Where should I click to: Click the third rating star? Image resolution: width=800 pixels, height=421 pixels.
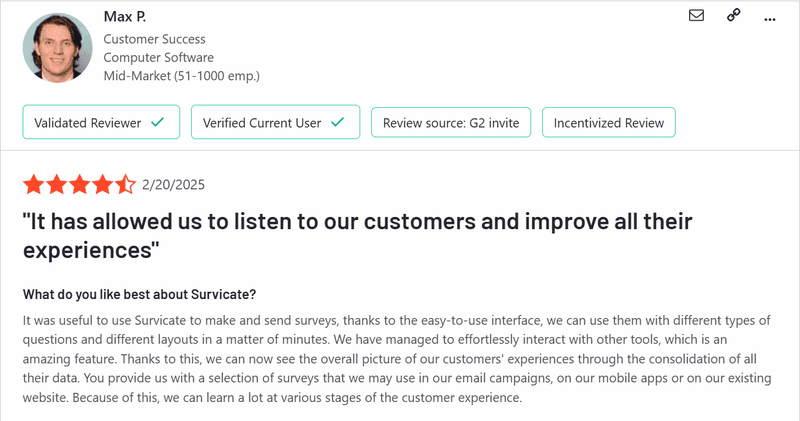tap(79, 184)
